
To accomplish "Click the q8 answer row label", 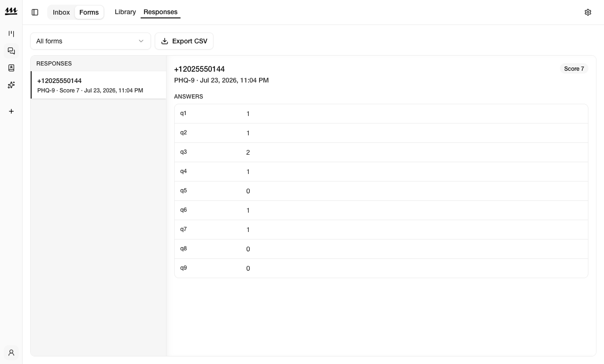I will (x=184, y=248).
